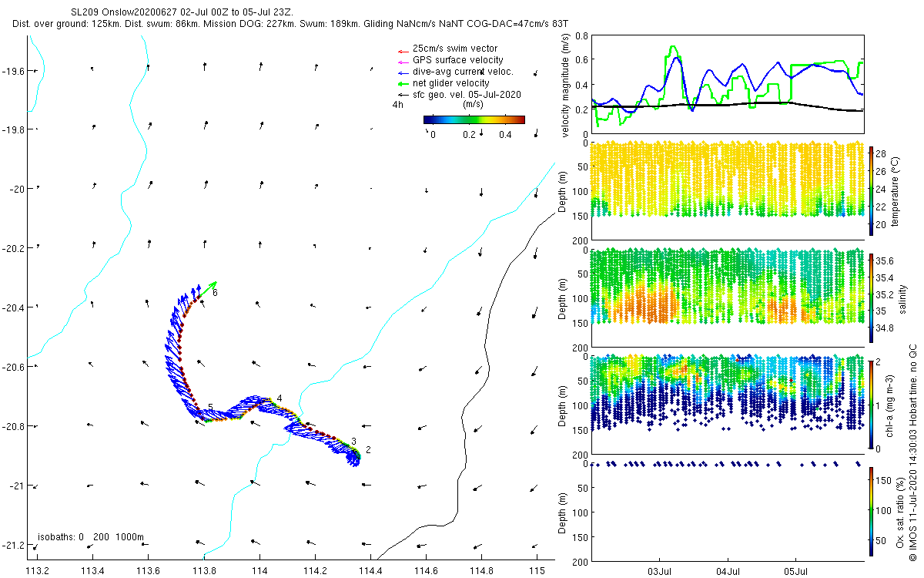Viewport: 924px width, 578px height.
Task: Select the 'SL209 Onslow20200627' title line
Action: point(181,12)
